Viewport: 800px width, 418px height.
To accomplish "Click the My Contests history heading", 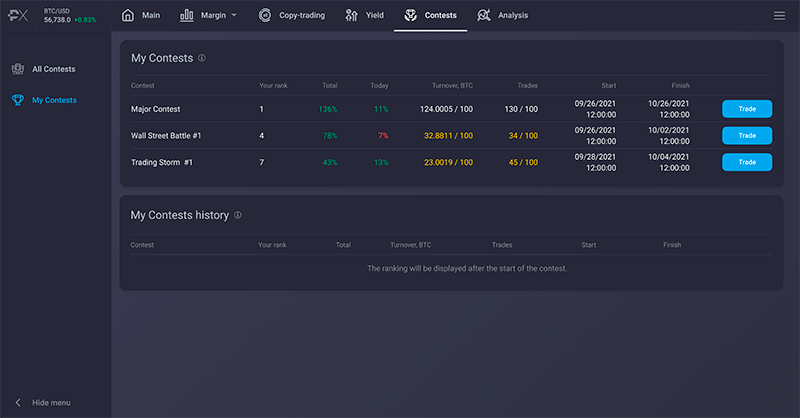I will coord(180,215).
